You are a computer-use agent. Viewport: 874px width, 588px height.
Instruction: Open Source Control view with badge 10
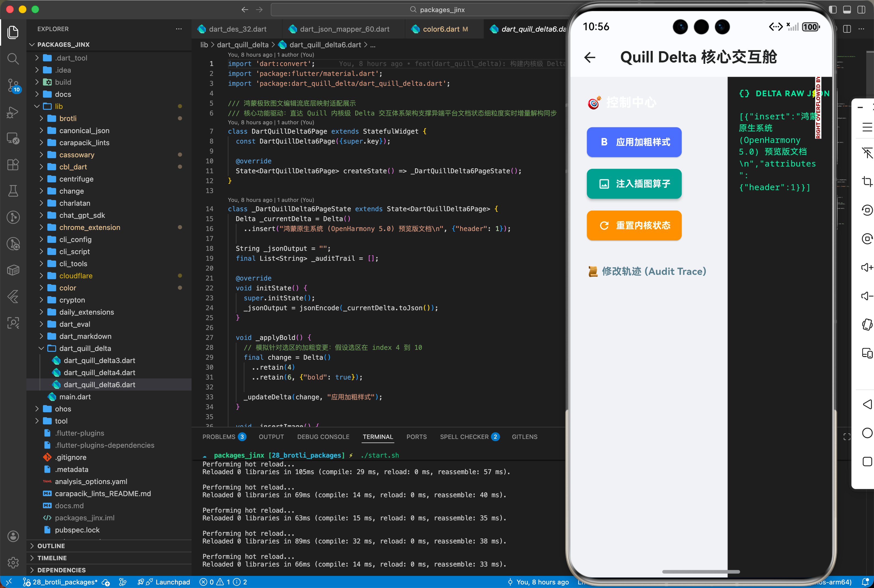[x=13, y=85]
